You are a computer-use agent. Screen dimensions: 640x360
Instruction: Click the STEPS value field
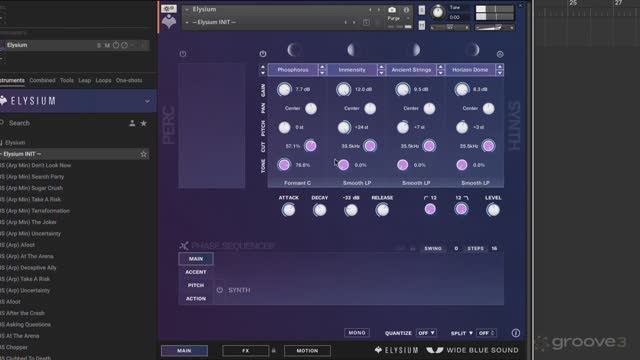tap(494, 248)
